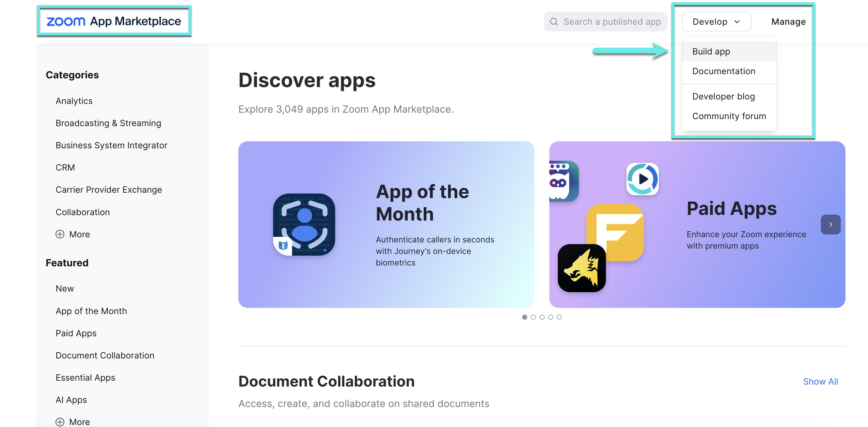
Task: Open the Analytics category
Action: (74, 101)
